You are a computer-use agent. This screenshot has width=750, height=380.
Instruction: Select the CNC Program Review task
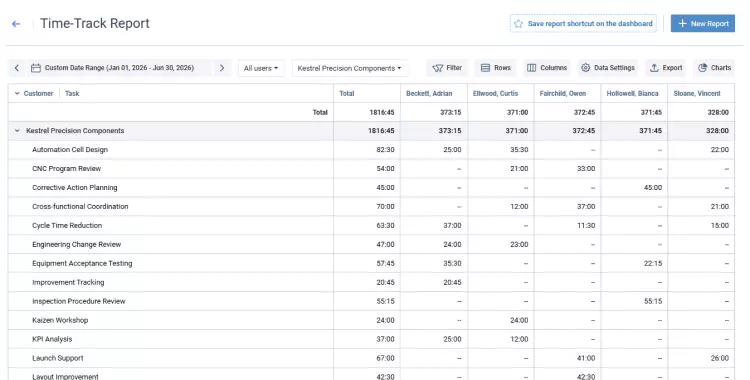tap(66, 168)
